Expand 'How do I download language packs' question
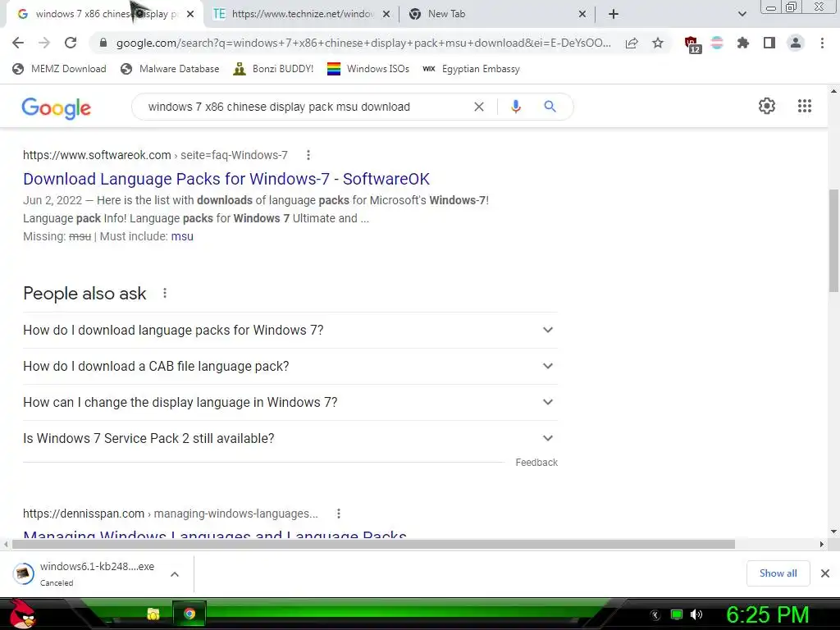840x630 pixels. (290, 330)
